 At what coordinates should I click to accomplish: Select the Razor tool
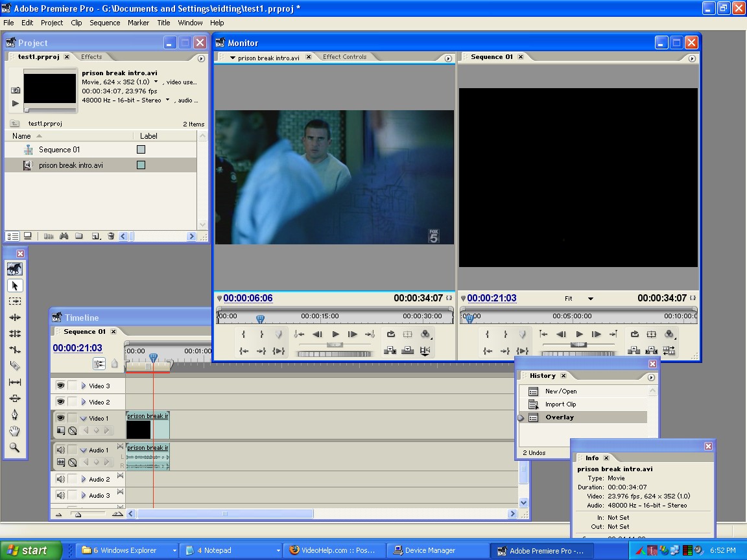(15, 366)
